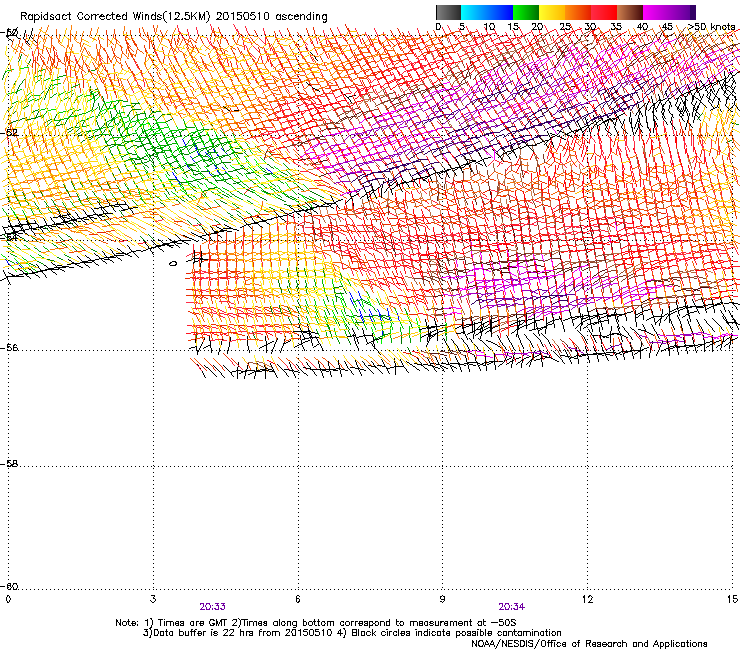This screenshot has height=650, width=740.
Task: Click the green 15-20 knots legend swatch
Action: click(526, 12)
